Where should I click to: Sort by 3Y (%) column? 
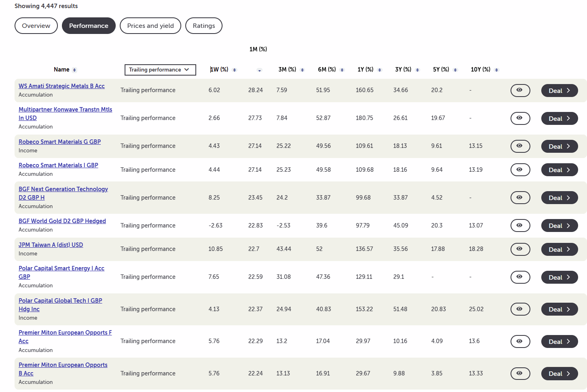417,70
